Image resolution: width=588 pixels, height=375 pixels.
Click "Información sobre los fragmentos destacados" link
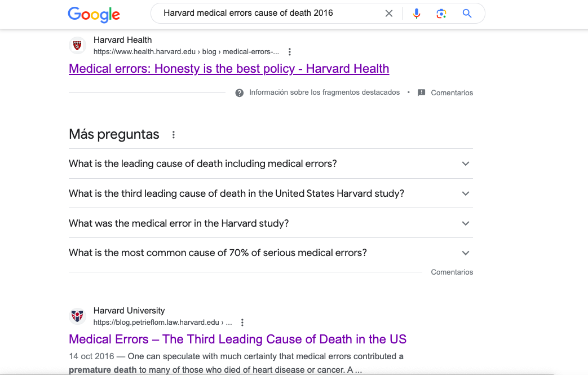point(324,92)
